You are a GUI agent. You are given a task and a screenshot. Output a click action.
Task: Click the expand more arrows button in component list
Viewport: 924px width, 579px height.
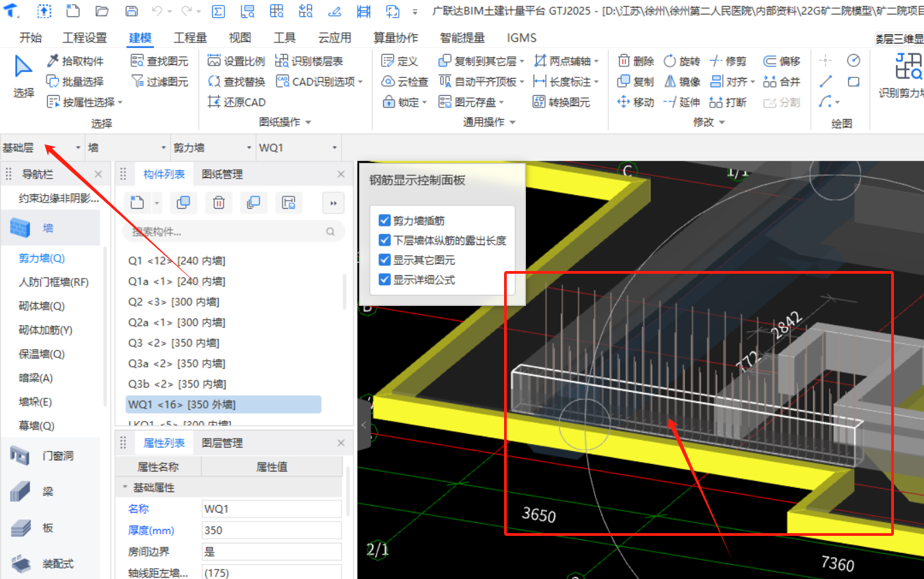(333, 202)
